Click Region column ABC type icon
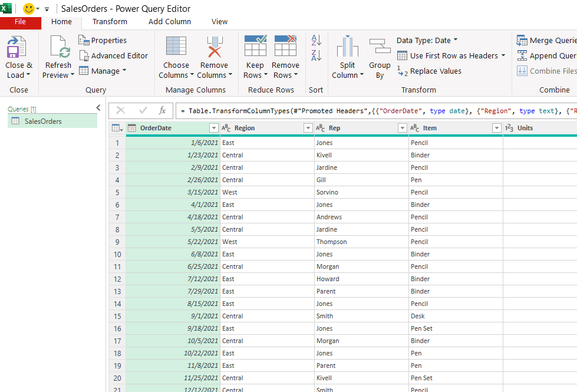577x392 pixels. (226, 128)
